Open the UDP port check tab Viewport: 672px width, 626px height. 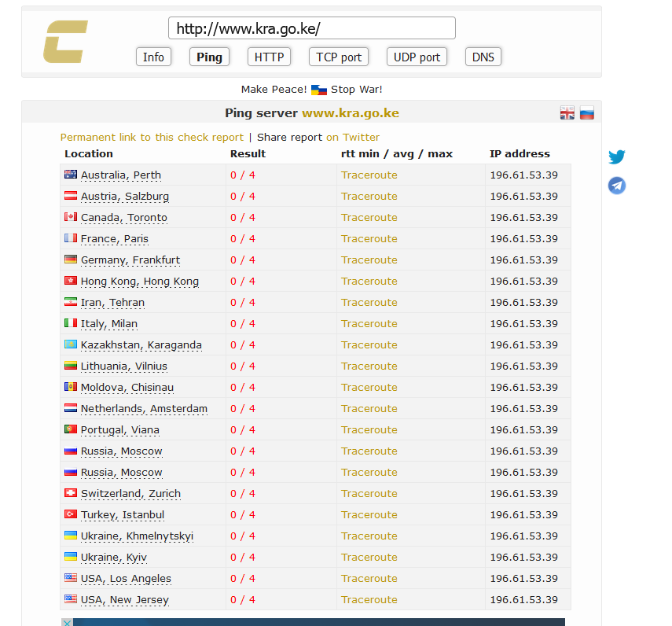(x=417, y=57)
